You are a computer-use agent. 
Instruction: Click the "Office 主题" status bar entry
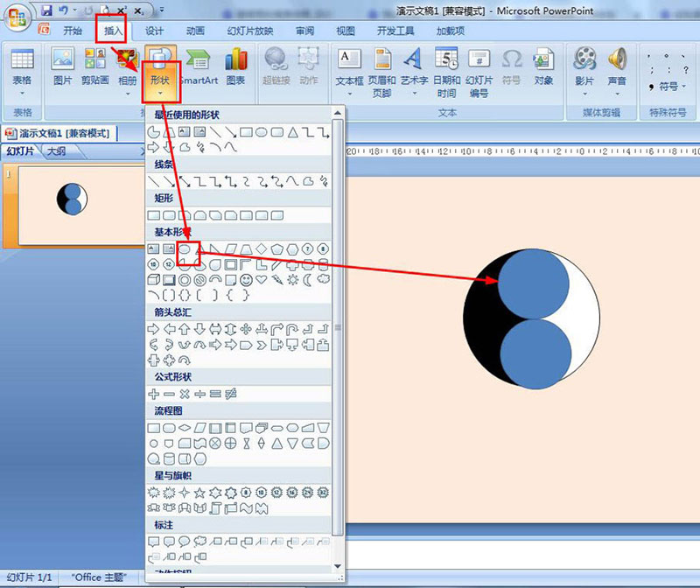click(99, 577)
